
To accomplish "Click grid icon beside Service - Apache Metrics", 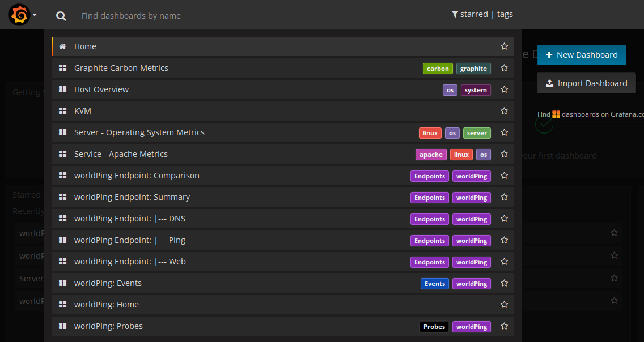I will 62,154.
